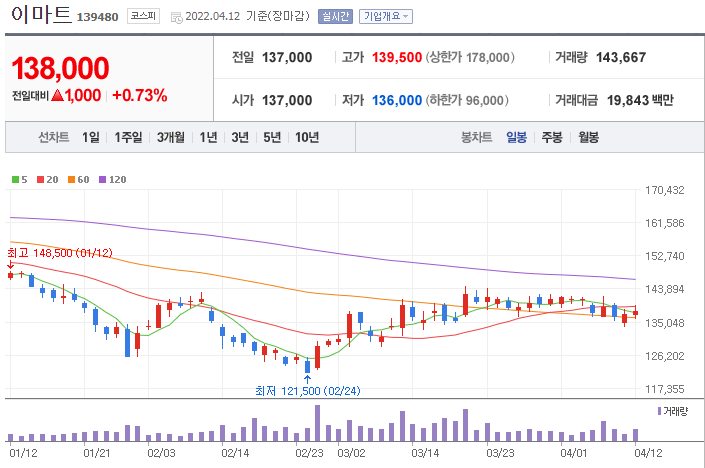Click the 시가 value 137,000
Image resolution: width=705 pixels, height=468 pixels.
287,100
